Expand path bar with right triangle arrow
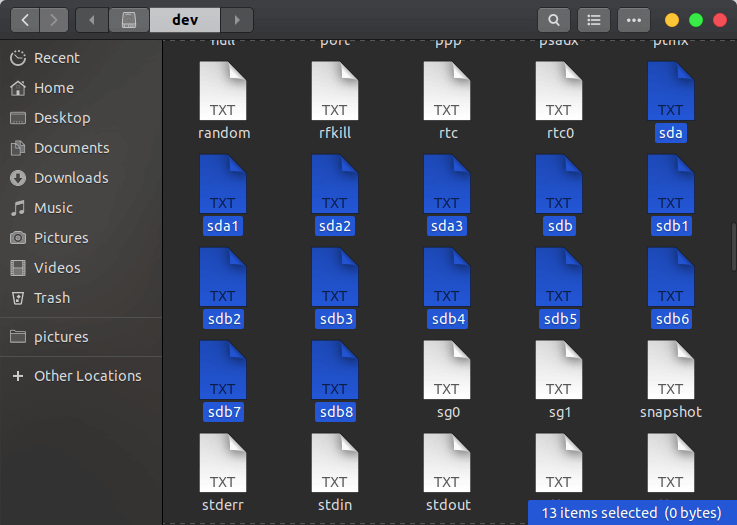Viewport: 737px width, 525px height. [237, 20]
